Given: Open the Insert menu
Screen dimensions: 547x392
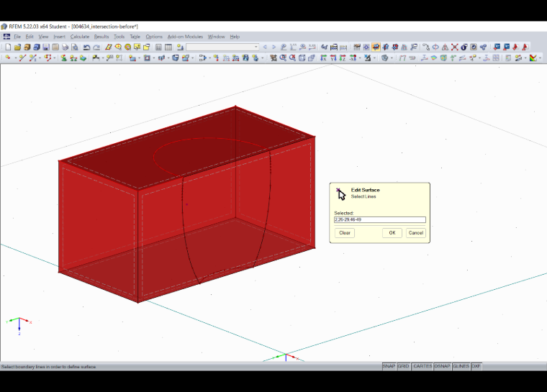Looking at the screenshot, I should click(x=59, y=37).
